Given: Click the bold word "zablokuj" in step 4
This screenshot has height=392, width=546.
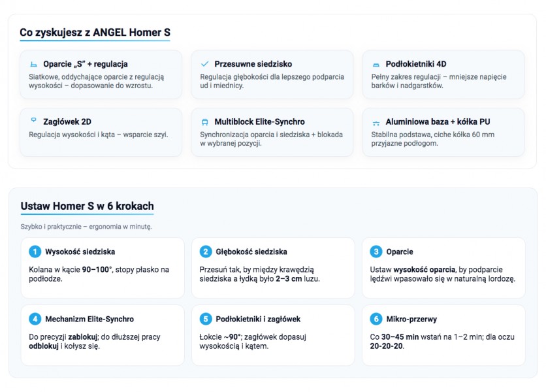Looking at the screenshot, I should (x=82, y=337).
